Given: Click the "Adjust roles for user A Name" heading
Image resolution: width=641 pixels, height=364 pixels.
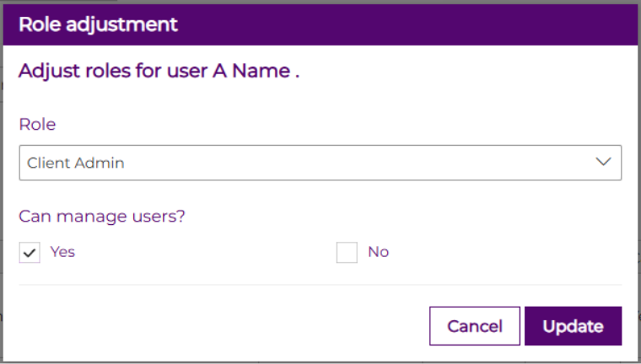Looking at the screenshot, I should click(x=159, y=71).
